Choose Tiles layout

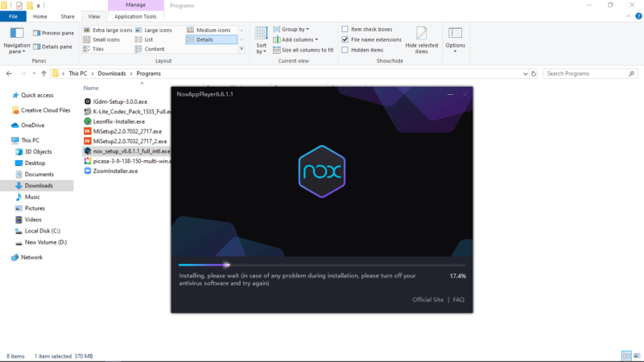click(93, 49)
